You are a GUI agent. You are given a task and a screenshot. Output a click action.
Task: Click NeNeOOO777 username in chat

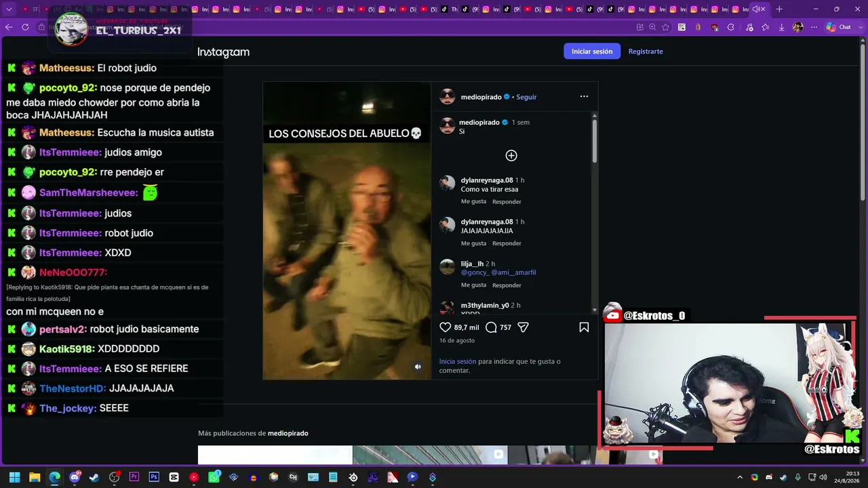point(73,272)
